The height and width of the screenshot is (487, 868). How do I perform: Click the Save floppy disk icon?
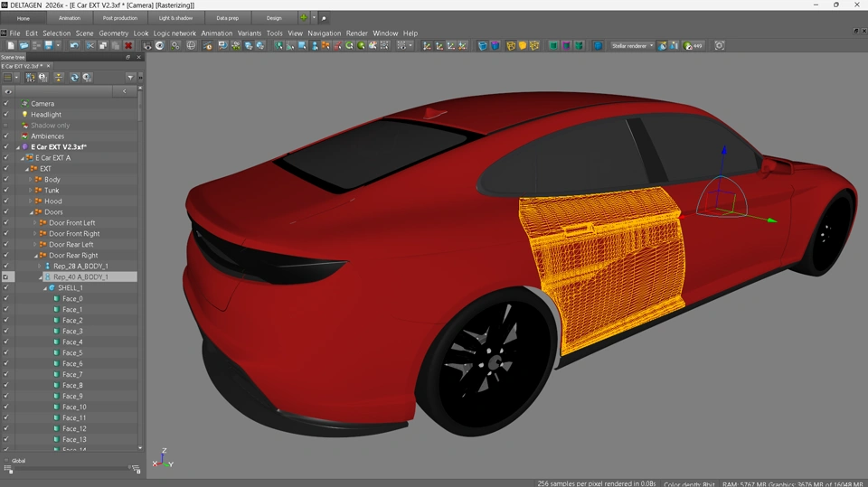[x=49, y=46]
